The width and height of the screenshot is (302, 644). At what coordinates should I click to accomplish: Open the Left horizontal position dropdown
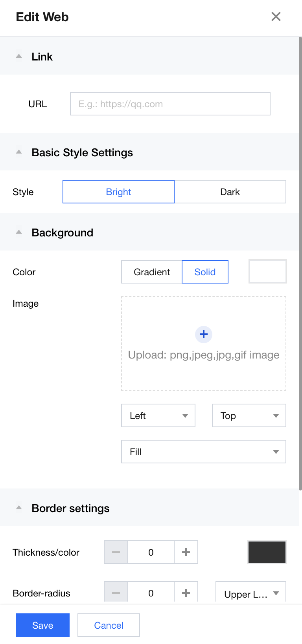[158, 415]
